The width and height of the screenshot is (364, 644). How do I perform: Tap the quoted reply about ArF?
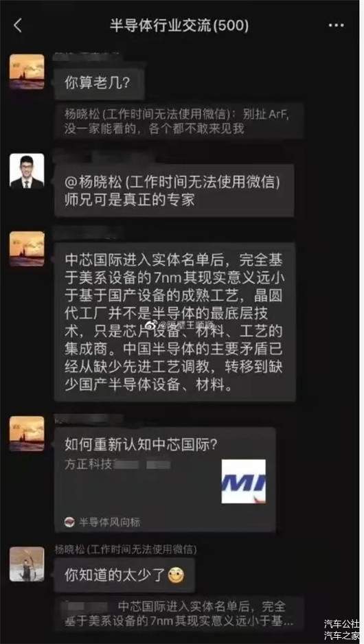click(179, 121)
